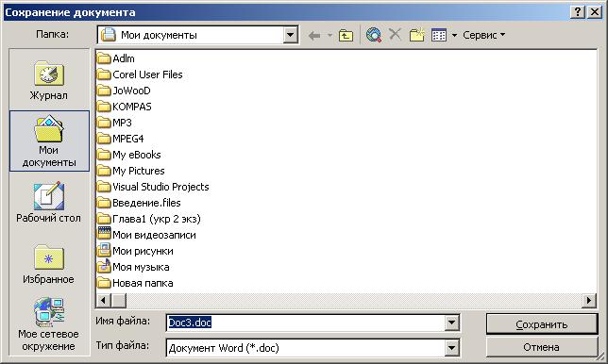Create a new folder via toolbar icon
The height and width of the screenshot is (364, 608).
[x=417, y=35]
